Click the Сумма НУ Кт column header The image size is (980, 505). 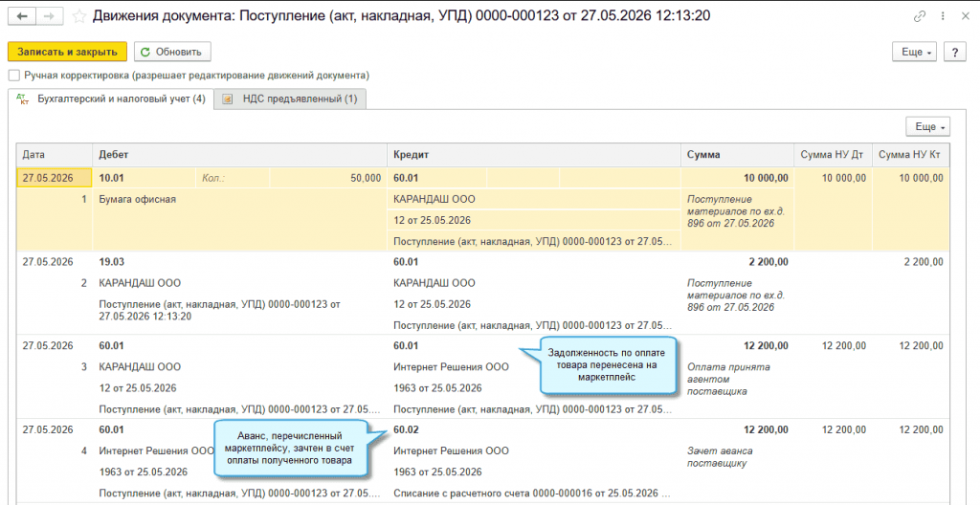click(911, 155)
